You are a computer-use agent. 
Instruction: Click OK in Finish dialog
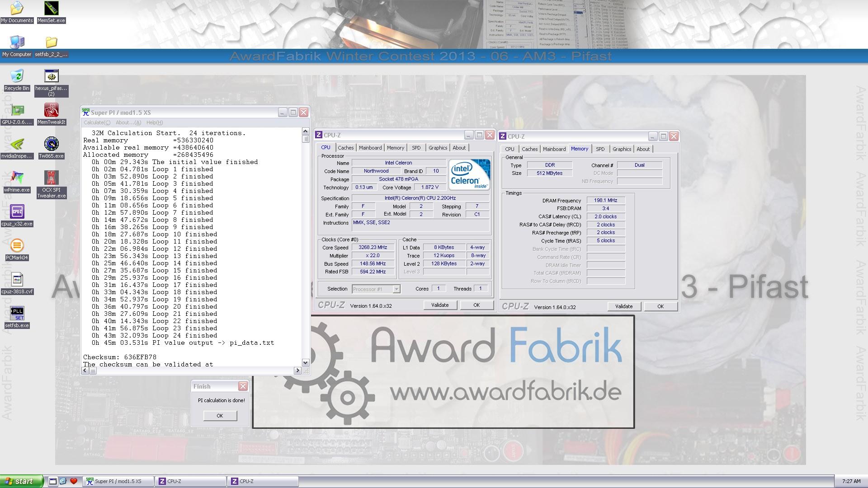point(220,416)
